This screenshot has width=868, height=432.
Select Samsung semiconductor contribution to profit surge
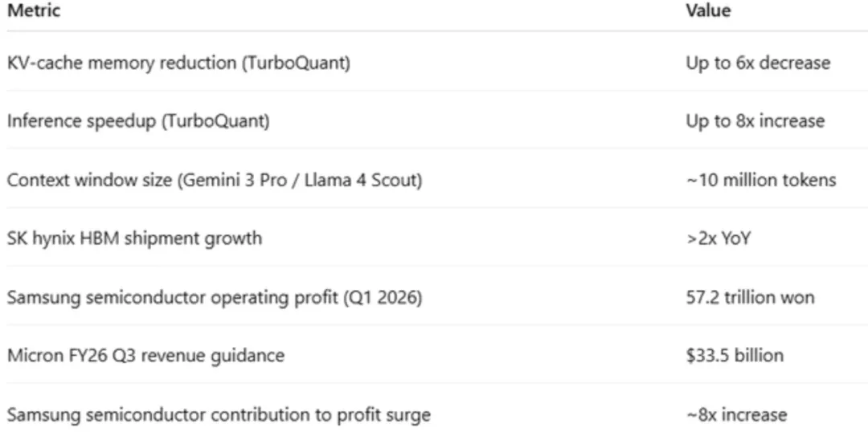tap(219, 414)
